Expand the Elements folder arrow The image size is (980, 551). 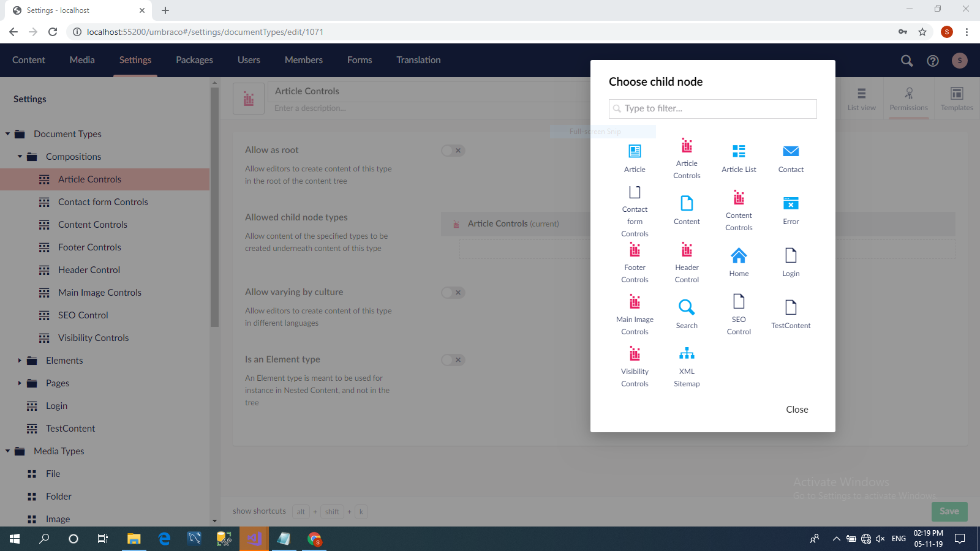[20, 361]
